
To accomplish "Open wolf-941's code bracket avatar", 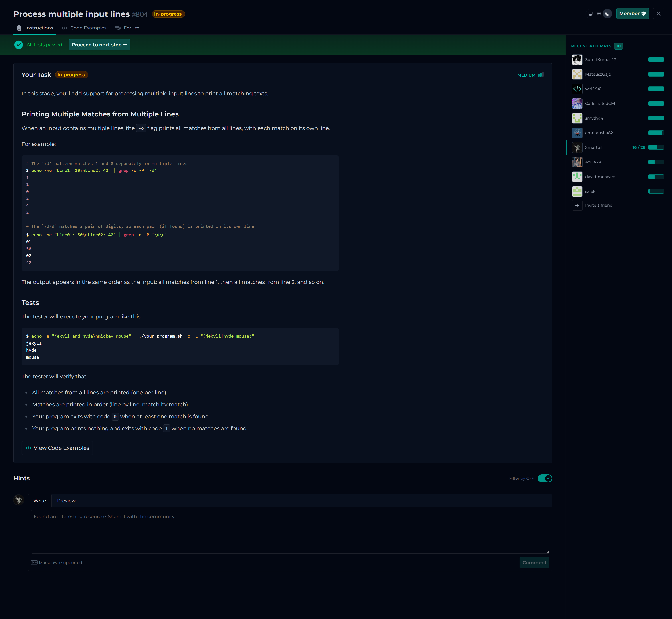I will pos(577,89).
